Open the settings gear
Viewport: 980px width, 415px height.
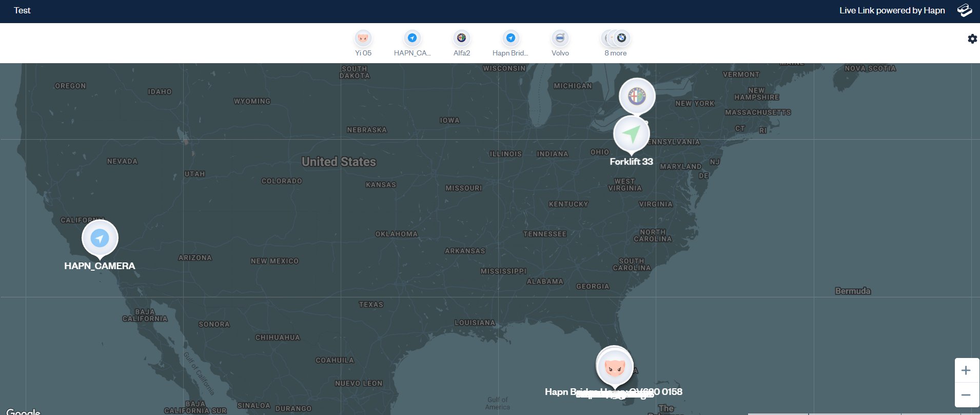click(972, 39)
